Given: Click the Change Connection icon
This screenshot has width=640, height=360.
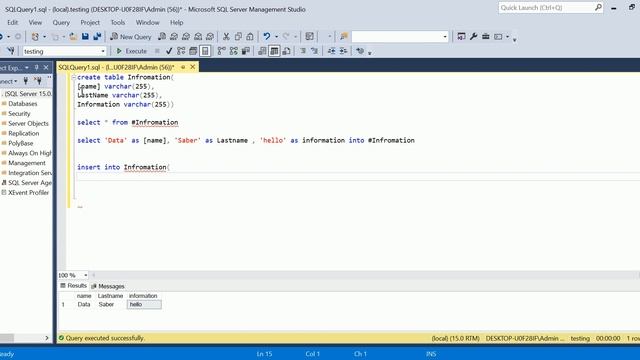Looking at the screenshot, I should point(11,51).
